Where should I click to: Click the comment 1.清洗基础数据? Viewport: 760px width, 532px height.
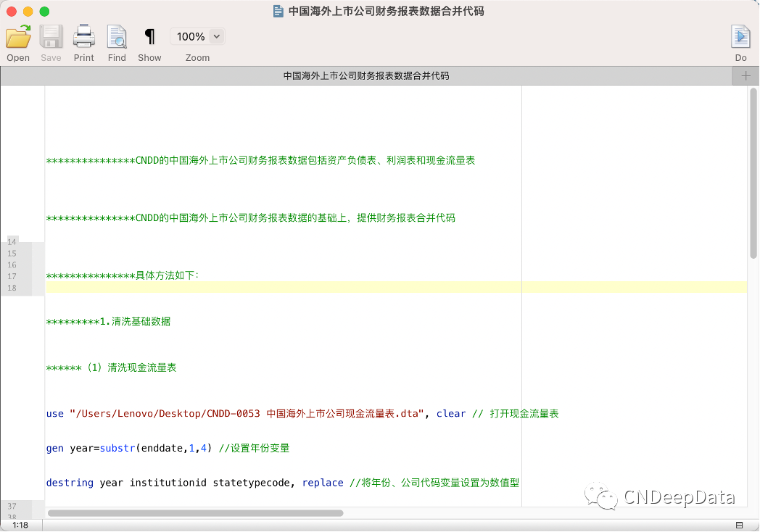[109, 322]
